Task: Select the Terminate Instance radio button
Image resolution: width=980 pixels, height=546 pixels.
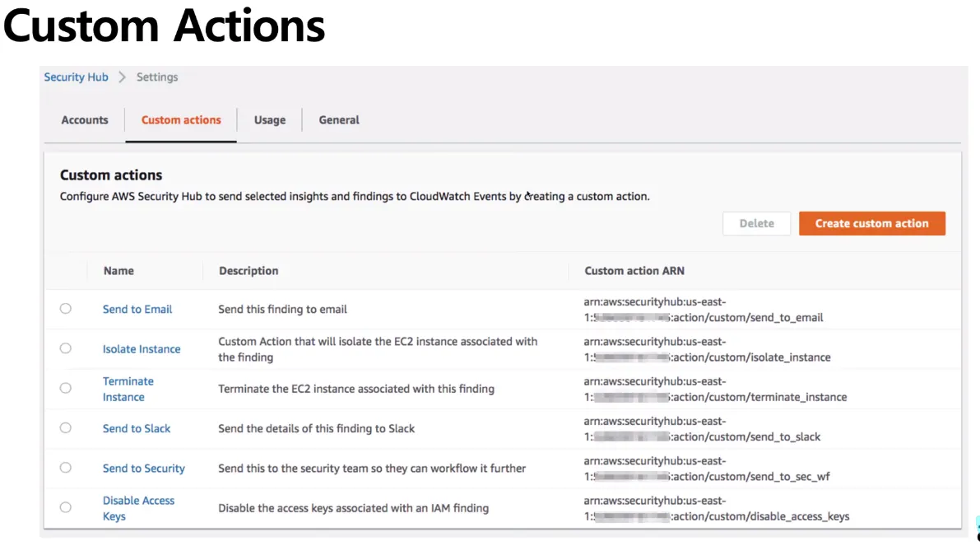Action: [x=66, y=388]
